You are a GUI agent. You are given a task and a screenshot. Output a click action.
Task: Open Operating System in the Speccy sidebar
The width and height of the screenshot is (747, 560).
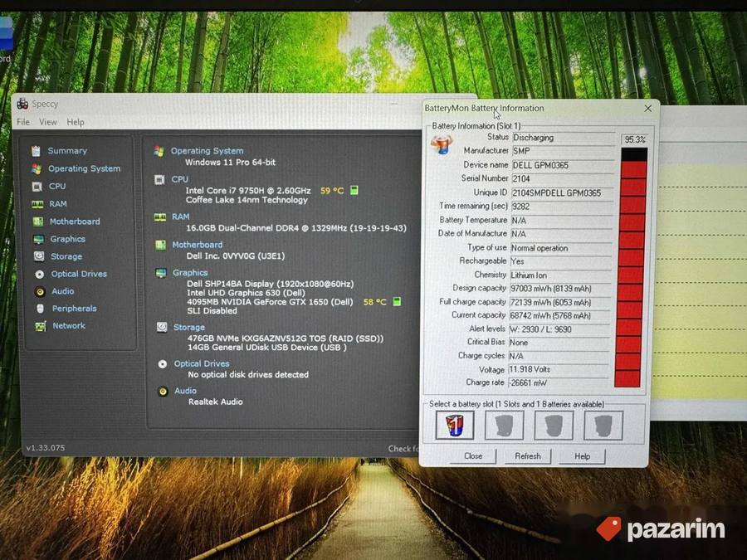click(85, 168)
